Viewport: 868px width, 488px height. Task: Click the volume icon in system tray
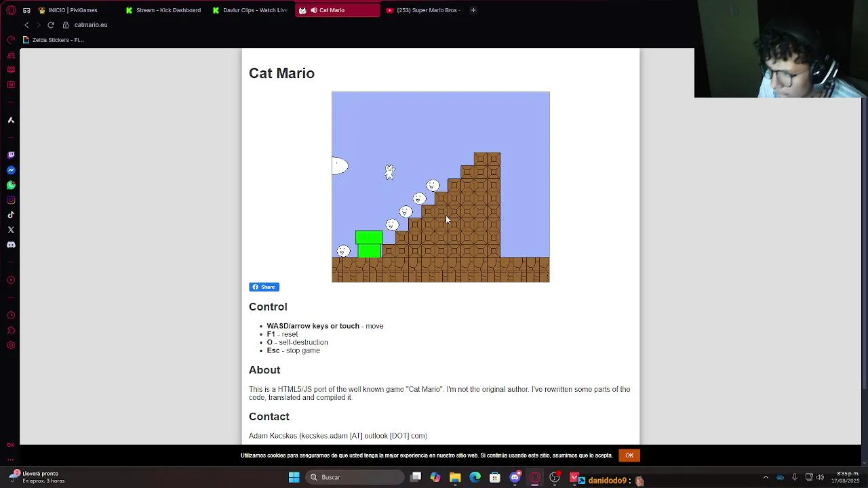820,477
